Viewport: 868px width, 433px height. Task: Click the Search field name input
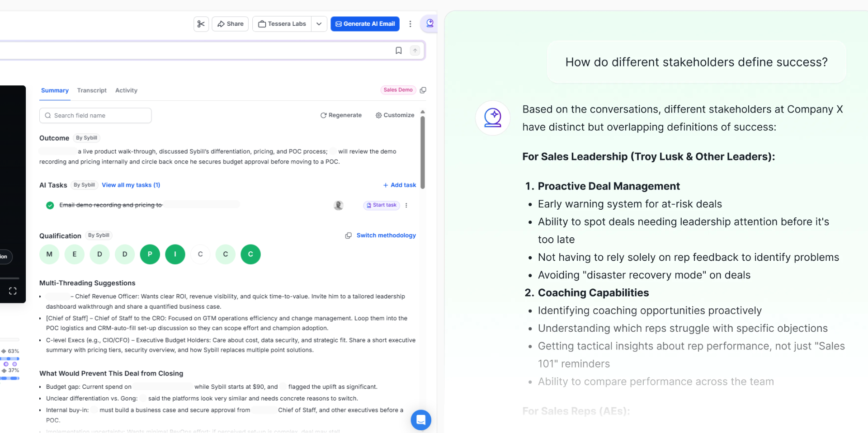[x=95, y=116]
